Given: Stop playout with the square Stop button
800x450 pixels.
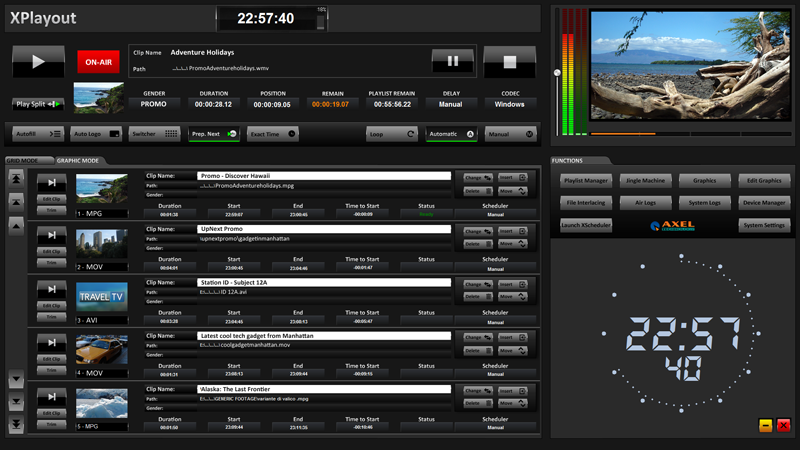Looking at the screenshot, I should (509, 61).
